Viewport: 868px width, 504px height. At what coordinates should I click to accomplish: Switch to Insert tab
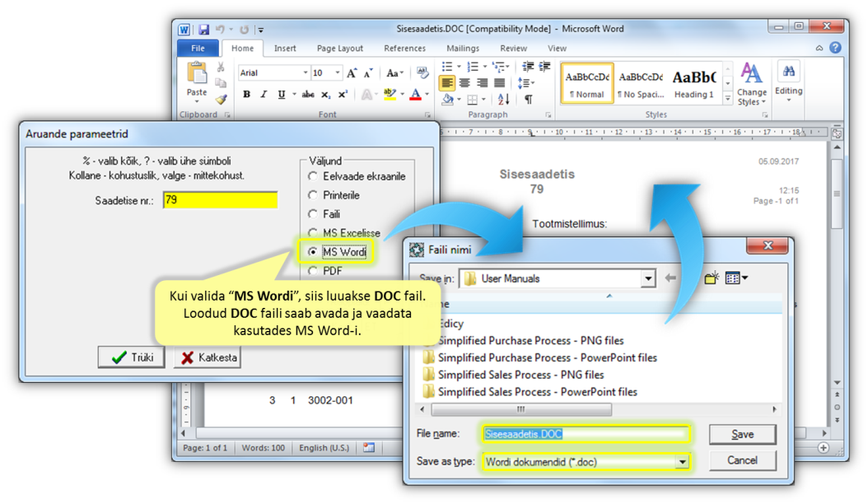point(285,49)
